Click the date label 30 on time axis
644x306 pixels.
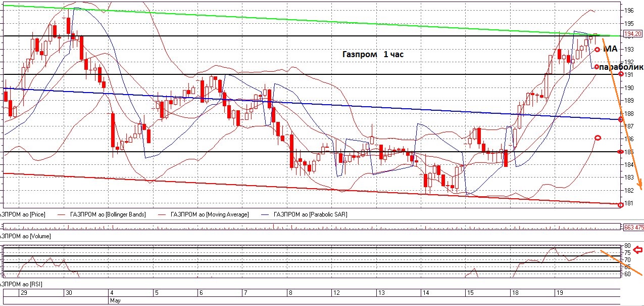point(68,293)
